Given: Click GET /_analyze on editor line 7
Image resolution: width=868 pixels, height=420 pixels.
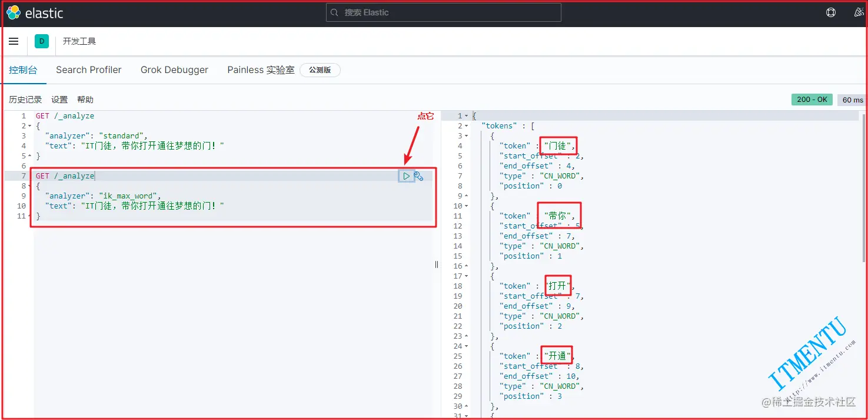Looking at the screenshot, I should 65,176.
